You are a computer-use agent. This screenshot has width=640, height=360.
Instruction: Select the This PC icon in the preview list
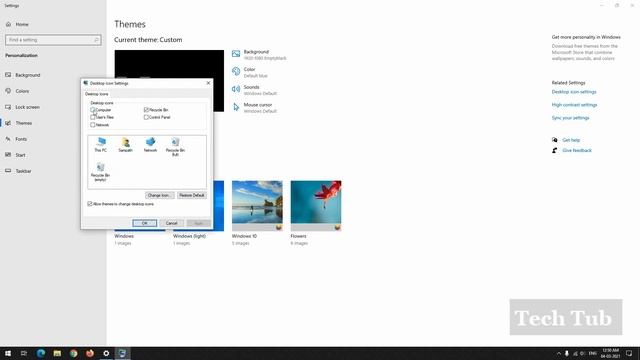(100, 144)
